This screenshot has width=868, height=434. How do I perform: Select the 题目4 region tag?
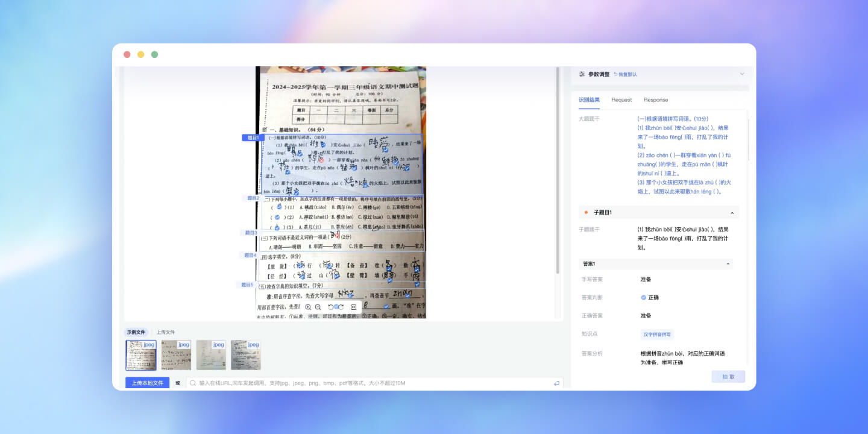tap(250, 255)
